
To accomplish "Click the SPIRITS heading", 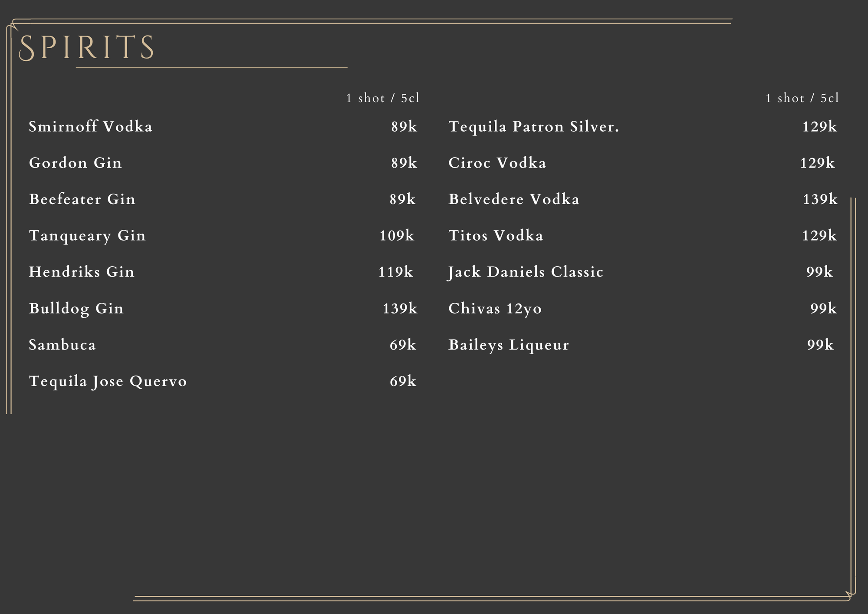I will pyautogui.click(x=87, y=47).
